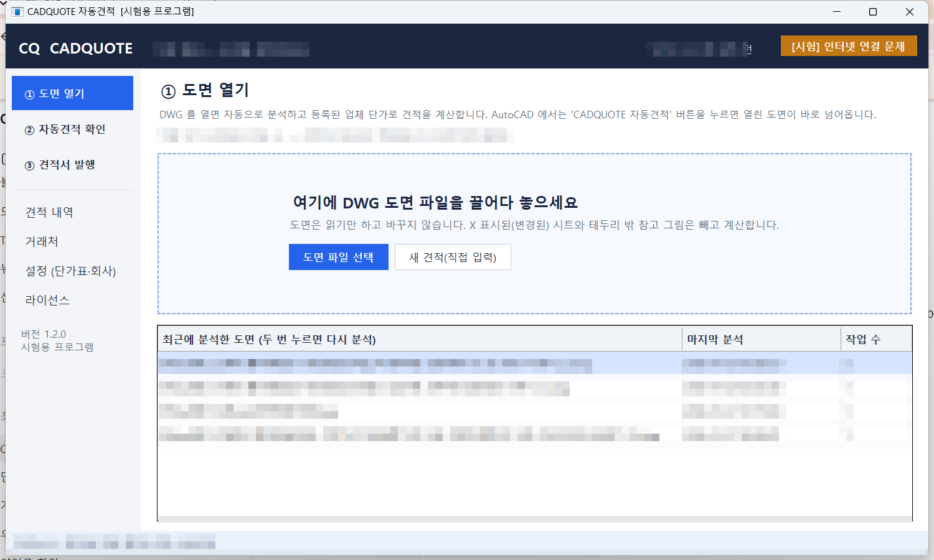Open ③ 견적서 발행 step
The height and width of the screenshot is (560, 934).
coord(72,164)
